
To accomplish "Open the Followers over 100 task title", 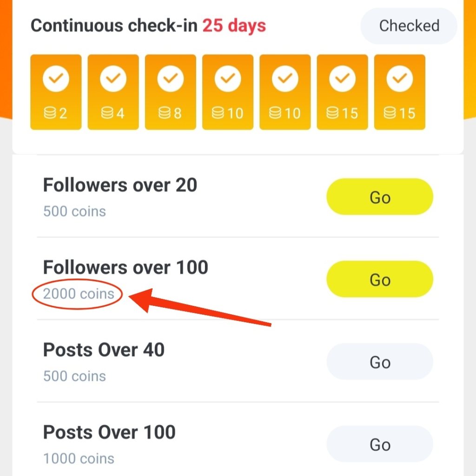I will [x=126, y=268].
